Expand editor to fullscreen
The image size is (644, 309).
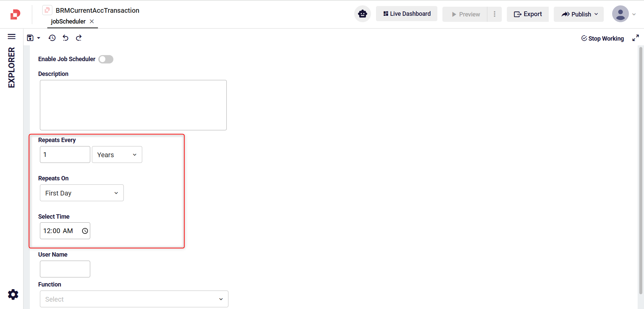coord(635,38)
